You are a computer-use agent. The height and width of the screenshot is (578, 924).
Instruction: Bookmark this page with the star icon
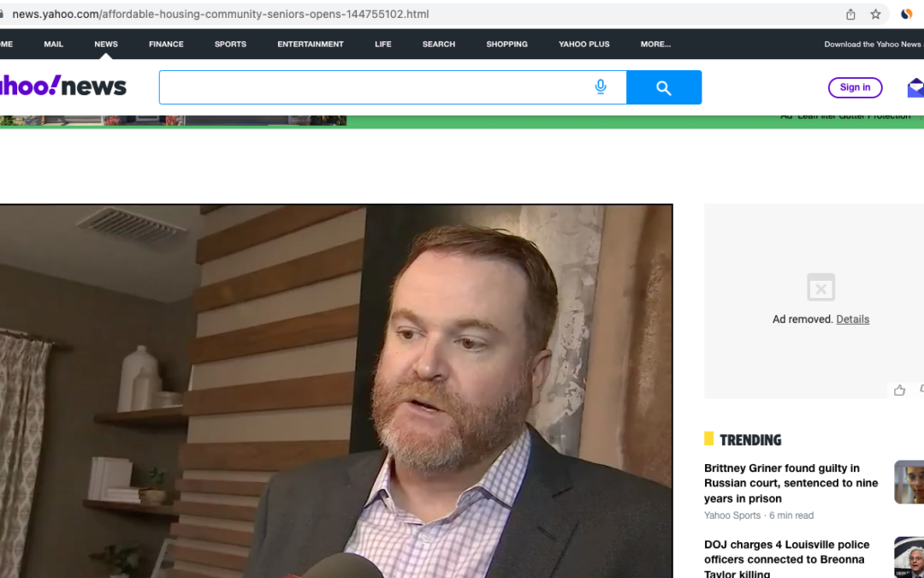tap(876, 15)
